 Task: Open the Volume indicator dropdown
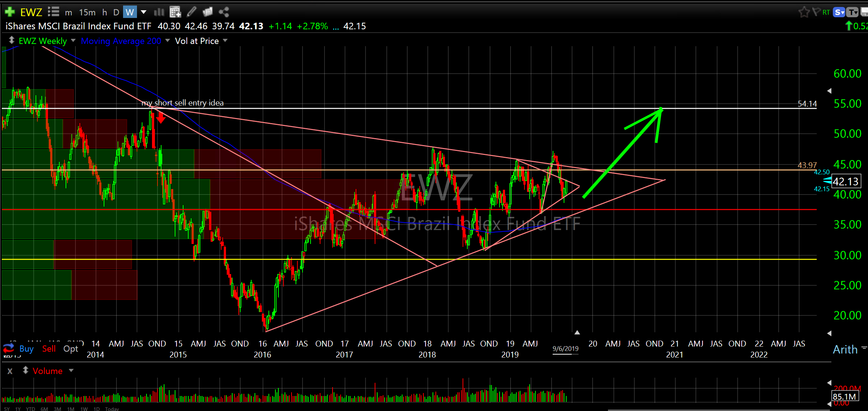(71, 371)
